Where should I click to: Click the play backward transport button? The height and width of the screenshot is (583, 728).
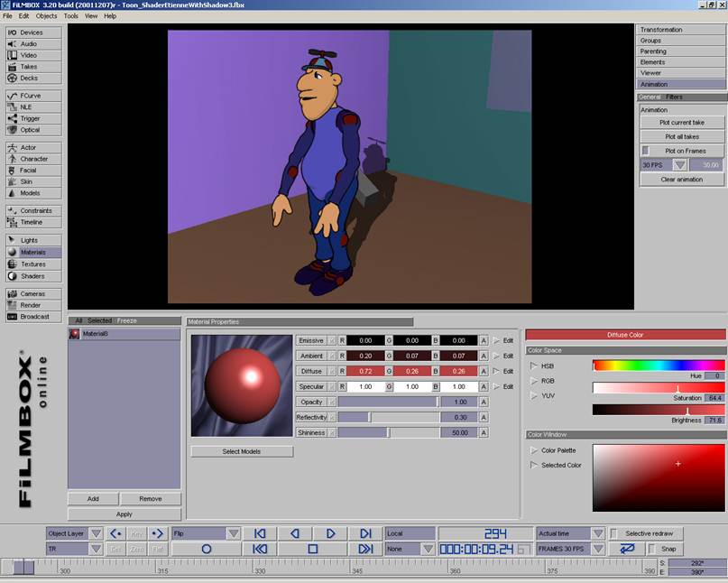pos(295,533)
